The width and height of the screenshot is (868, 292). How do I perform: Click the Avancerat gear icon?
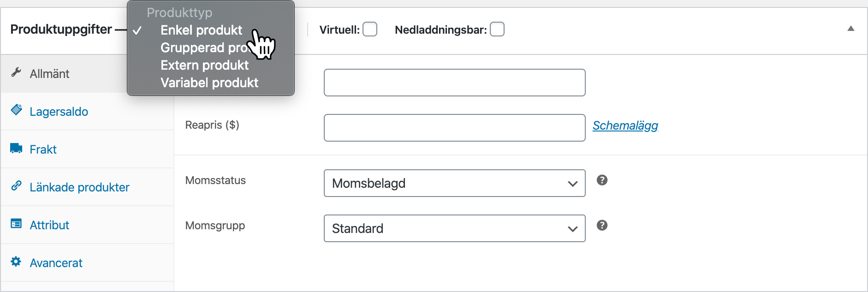16,262
